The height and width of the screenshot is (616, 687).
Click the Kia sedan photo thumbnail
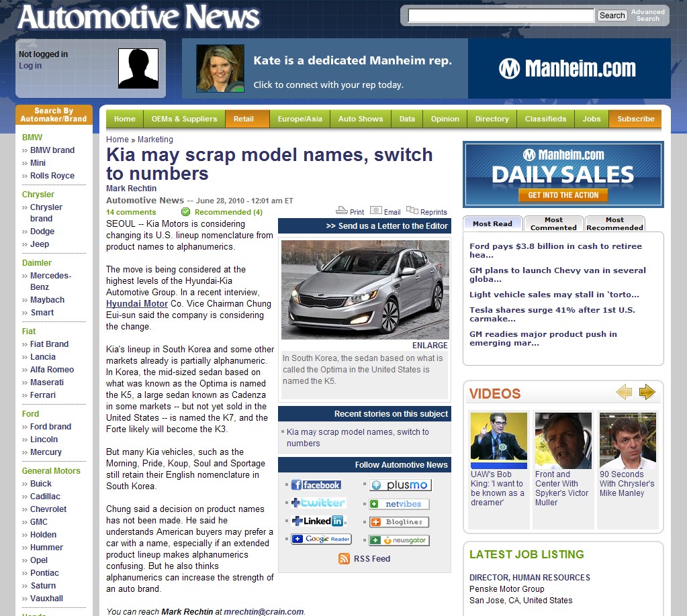(365, 290)
